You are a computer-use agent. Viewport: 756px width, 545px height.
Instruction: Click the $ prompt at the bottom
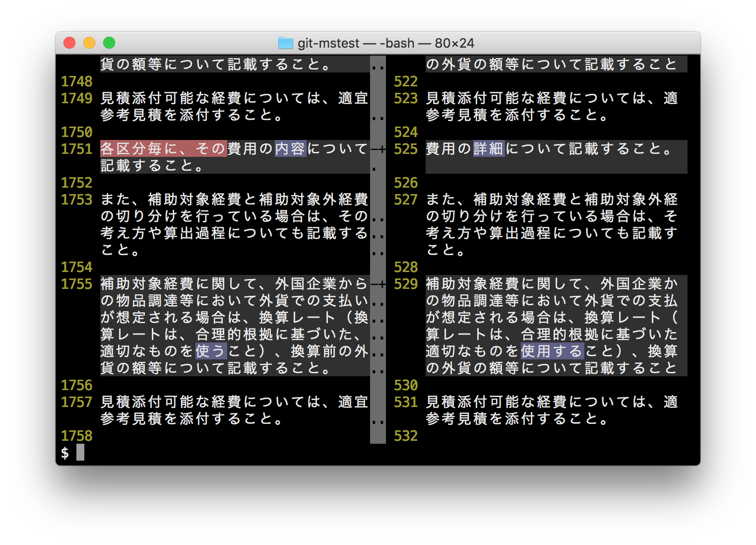pyautogui.click(x=64, y=452)
